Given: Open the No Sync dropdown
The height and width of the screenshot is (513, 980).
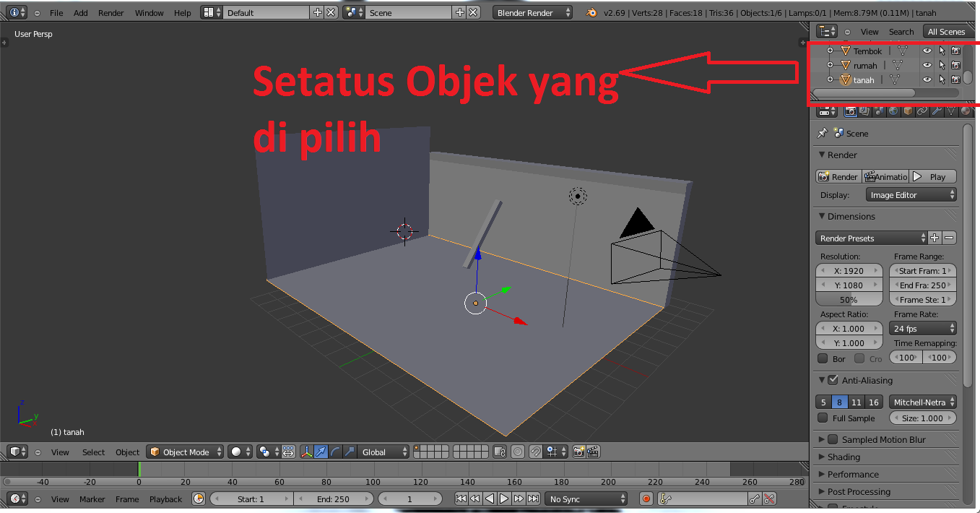Looking at the screenshot, I should pos(587,499).
